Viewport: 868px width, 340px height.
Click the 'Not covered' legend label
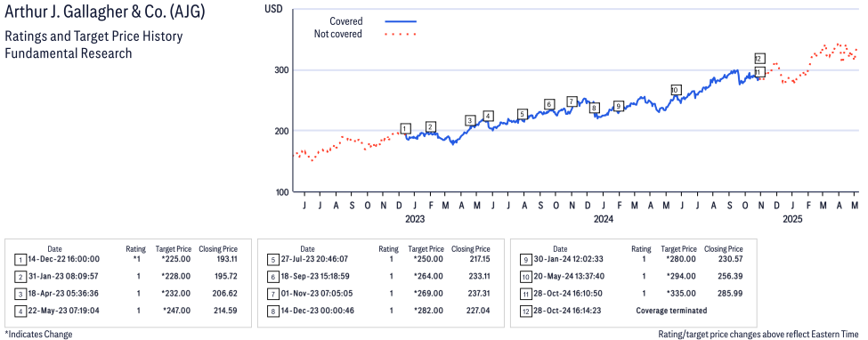click(337, 34)
